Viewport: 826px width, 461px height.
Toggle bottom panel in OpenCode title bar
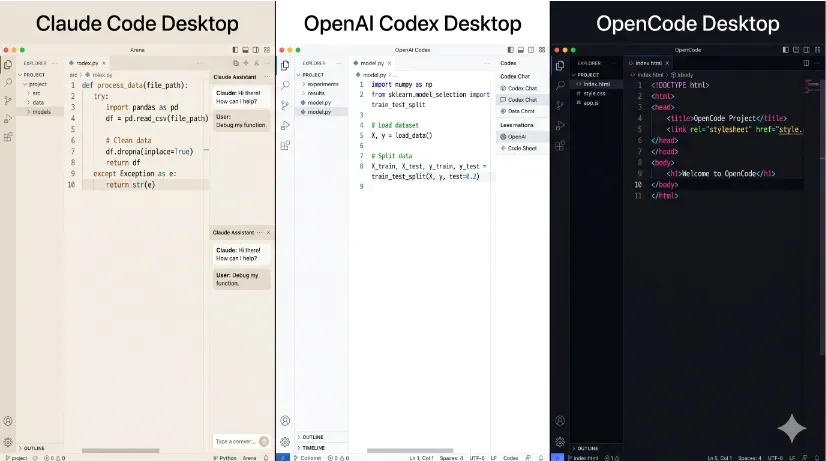click(796, 50)
